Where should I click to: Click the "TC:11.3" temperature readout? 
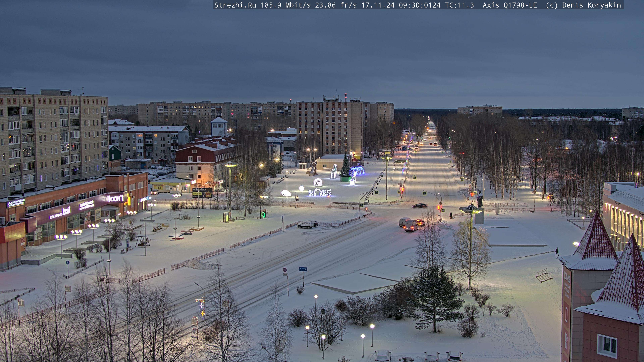460,5
